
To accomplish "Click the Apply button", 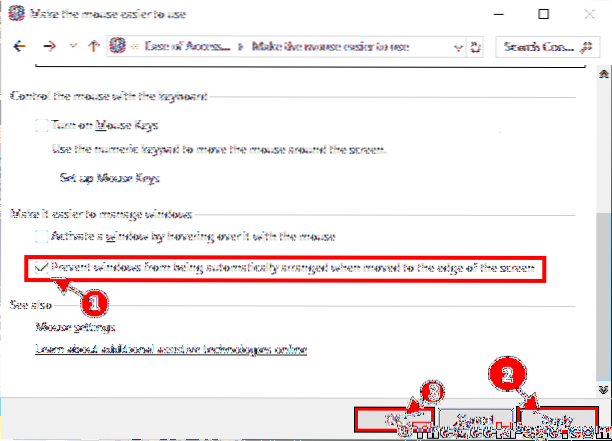I will (558, 420).
